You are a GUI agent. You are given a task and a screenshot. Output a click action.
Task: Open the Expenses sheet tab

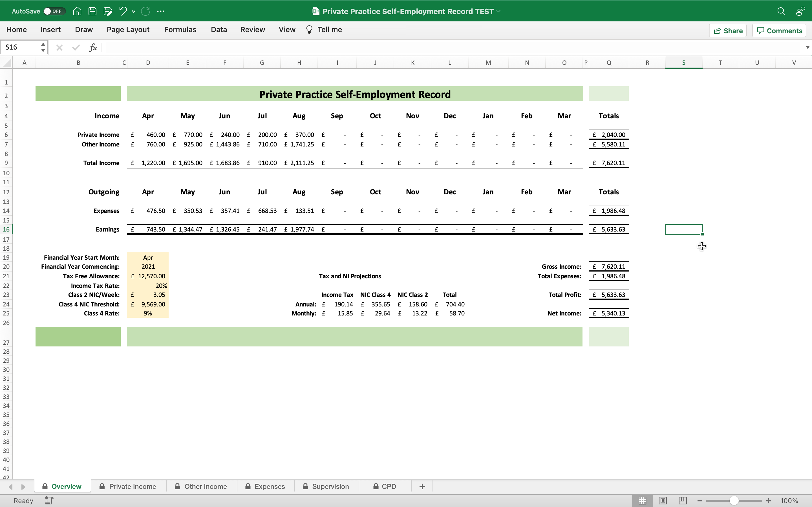coord(269,486)
